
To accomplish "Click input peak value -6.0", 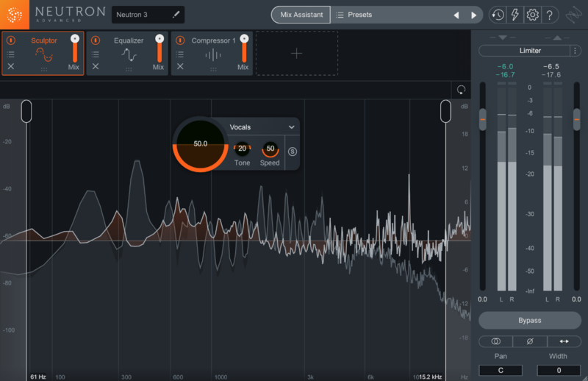I will (505, 66).
